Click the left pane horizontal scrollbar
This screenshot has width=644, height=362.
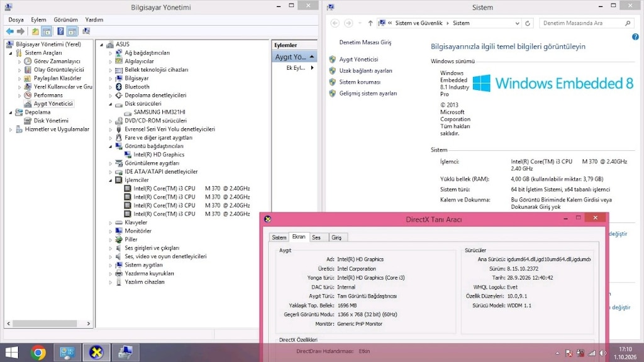[x=45, y=324]
